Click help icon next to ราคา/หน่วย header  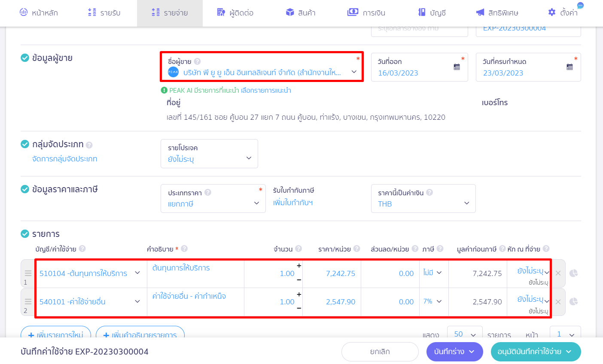pyautogui.click(x=356, y=249)
